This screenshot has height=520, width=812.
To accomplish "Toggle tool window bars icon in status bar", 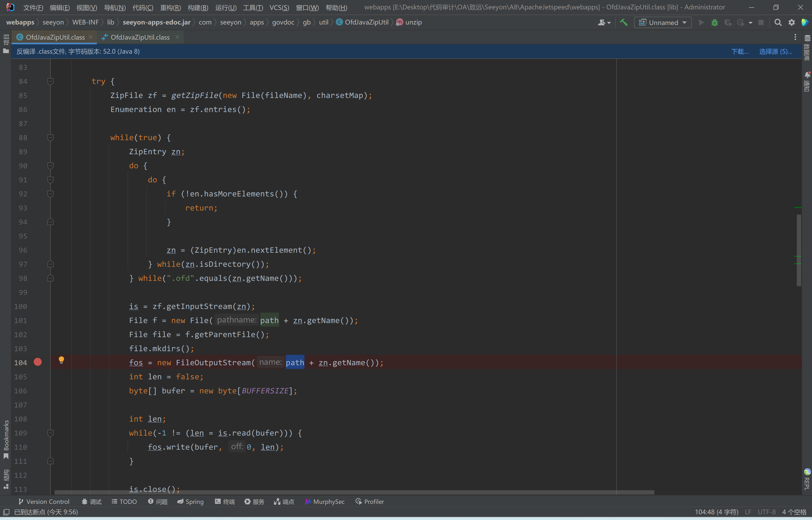I will click(6, 512).
